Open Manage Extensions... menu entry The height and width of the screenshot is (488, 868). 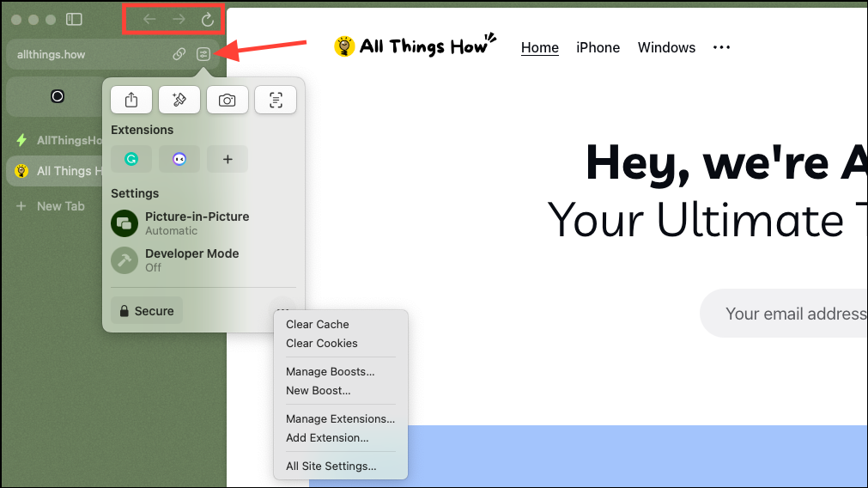pyautogui.click(x=341, y=418)
